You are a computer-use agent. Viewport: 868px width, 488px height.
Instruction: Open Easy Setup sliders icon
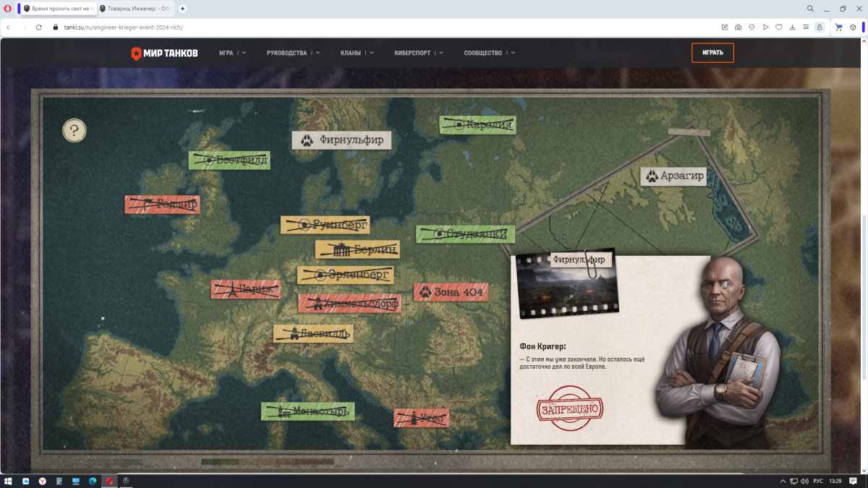point(806,27)
